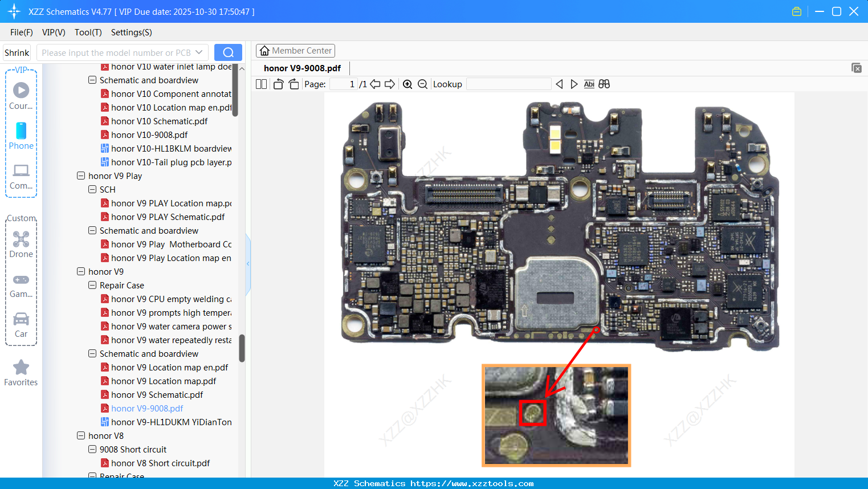
Task: Collapse the Repair Case folder under honor V9
Action: coord(92,286)
